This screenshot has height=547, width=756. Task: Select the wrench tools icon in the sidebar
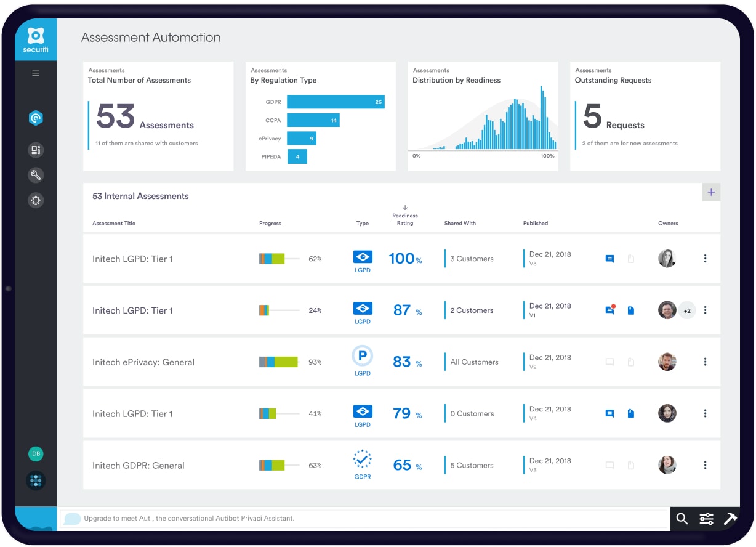[x=36, y=176]
